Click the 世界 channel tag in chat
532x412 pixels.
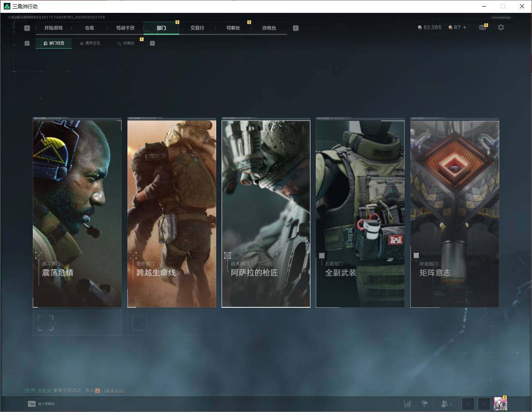[30, 390]
